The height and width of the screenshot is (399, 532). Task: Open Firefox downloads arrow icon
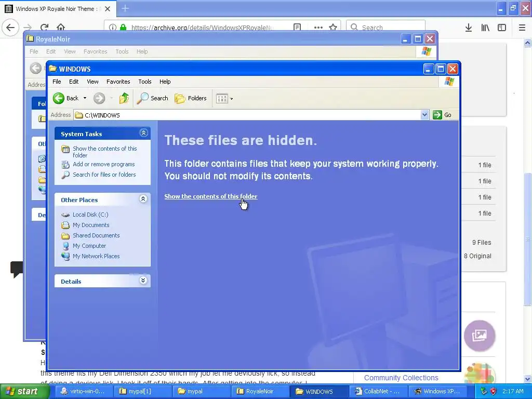[x=468, y=28]
